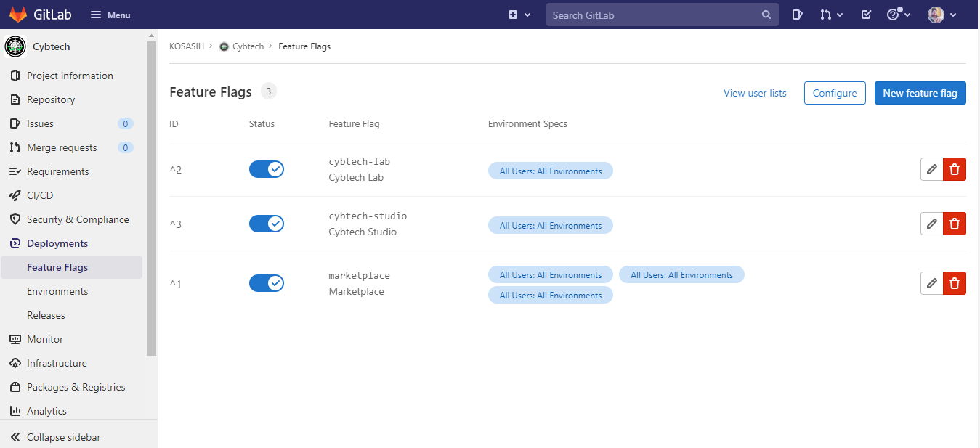
Task: Collapse sidebar using double-chevron icon
Action: 15,437
